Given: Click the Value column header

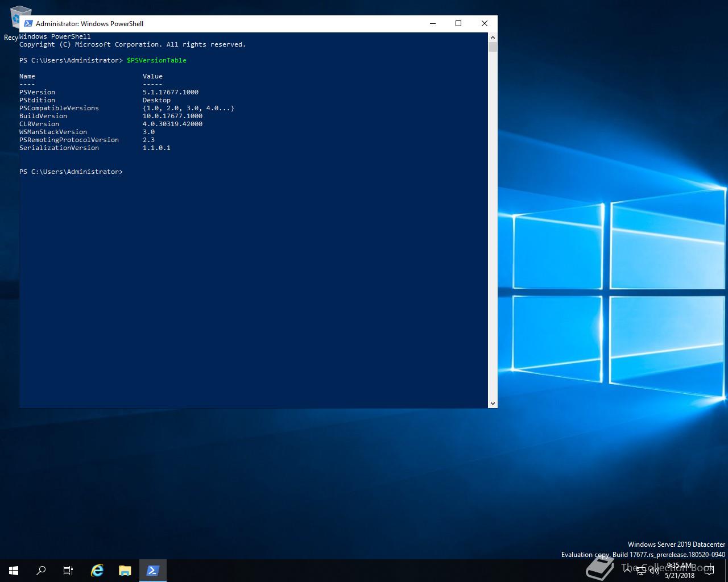Looking at the screenshot, I should tap(152, 76).
